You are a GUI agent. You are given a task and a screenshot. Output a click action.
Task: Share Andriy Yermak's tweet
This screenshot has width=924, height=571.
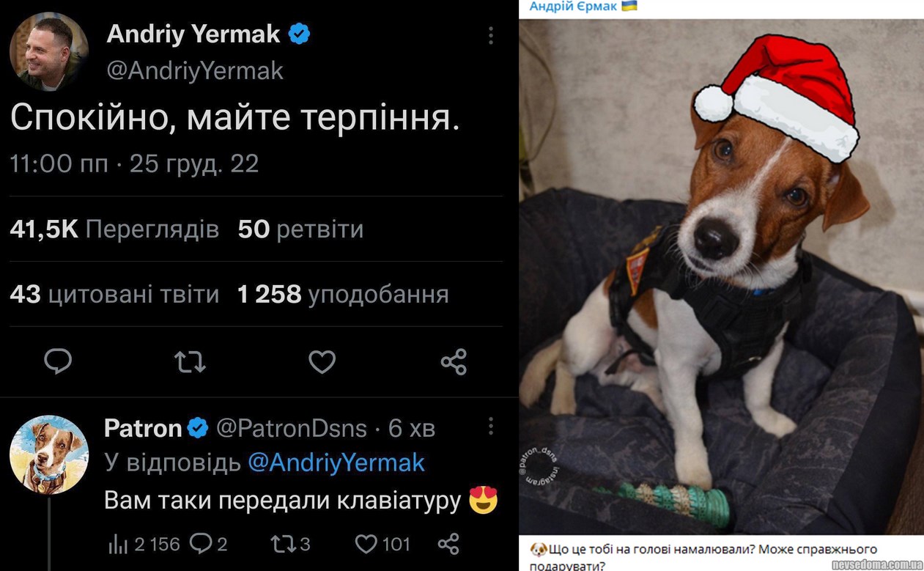(x=454, y=361)
